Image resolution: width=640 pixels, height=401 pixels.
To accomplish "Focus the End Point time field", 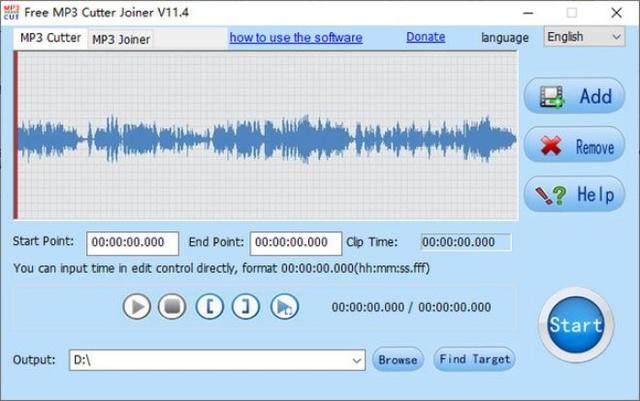I will point(296,243).
